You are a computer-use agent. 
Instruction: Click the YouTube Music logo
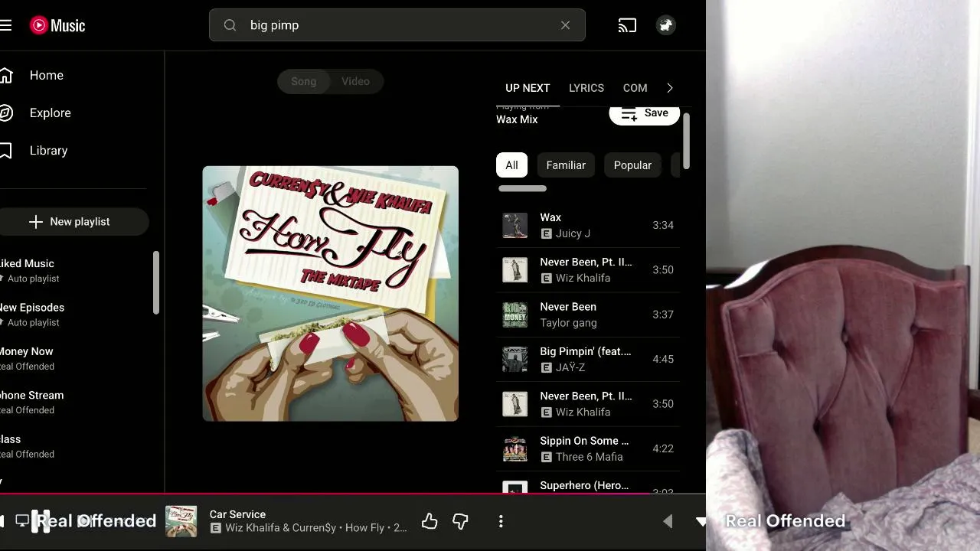pos(57,25)
